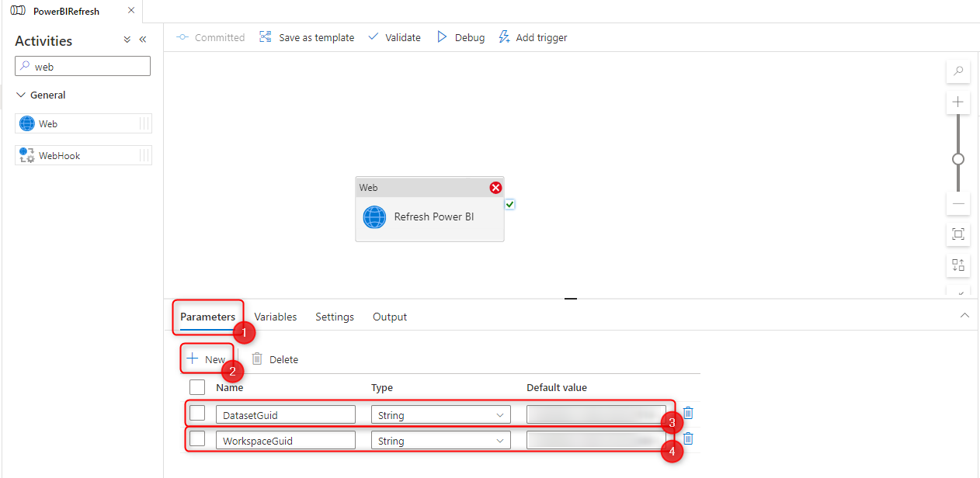
Task: Click the canvas zoom slider handle
Action: (958, 159)
